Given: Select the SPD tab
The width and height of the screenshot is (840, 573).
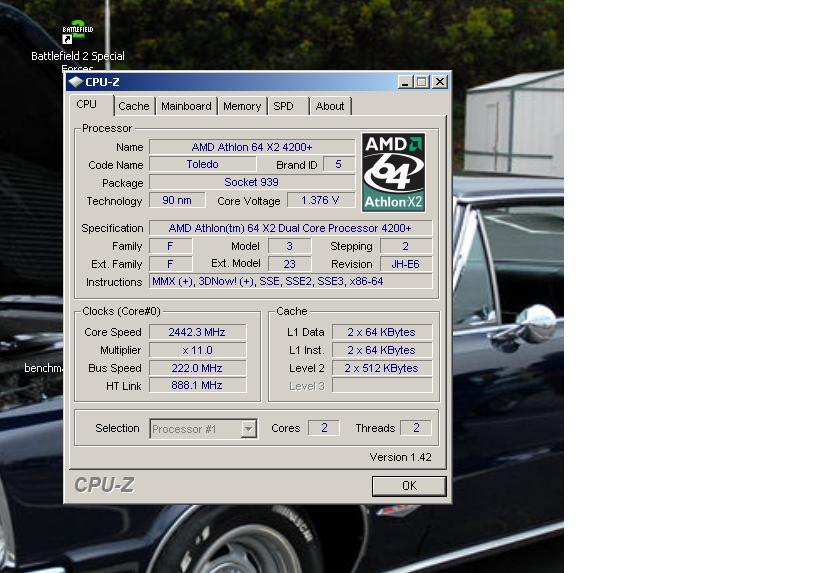Looking at the screenshot, I should 283,106.
